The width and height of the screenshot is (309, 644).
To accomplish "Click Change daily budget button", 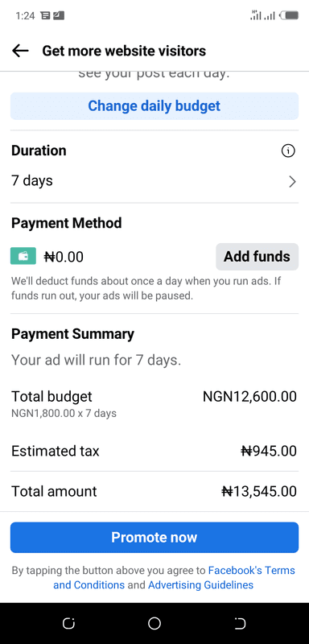I will (x=154, y=106).
